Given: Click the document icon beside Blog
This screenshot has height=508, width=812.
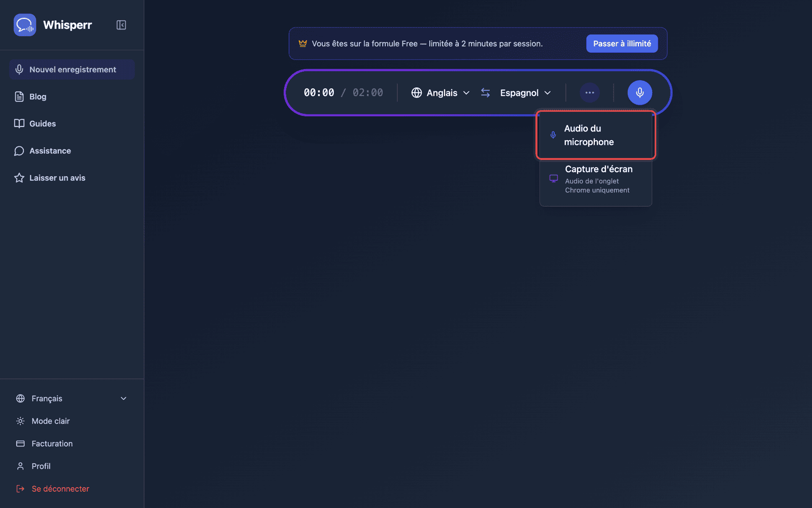Looking at the screenshot, I should [x=19, y=97].
